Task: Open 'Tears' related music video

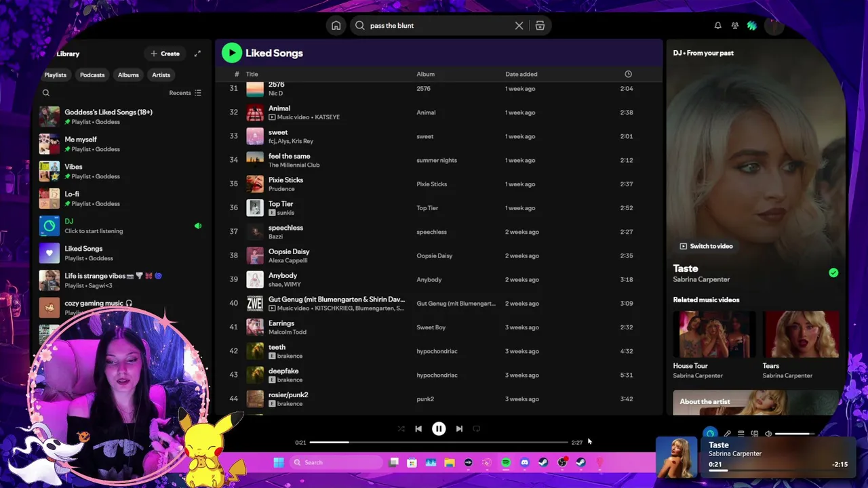Action: click(x=801, y=345)
